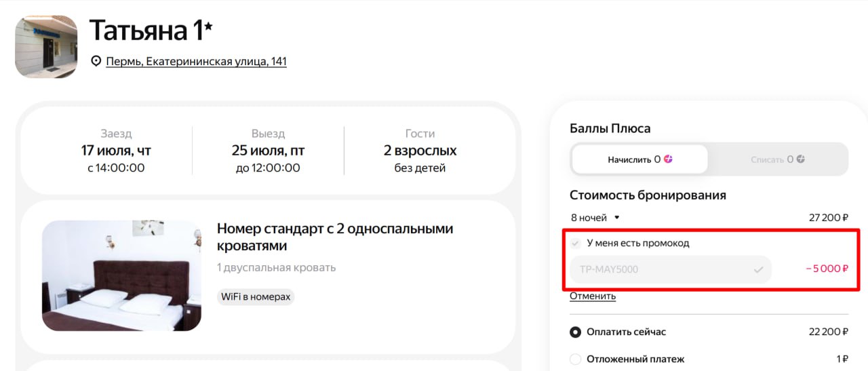Open the Екатерининская улица, 141 address link
This screenshot has height=371, width=868.
pos(196,62)
